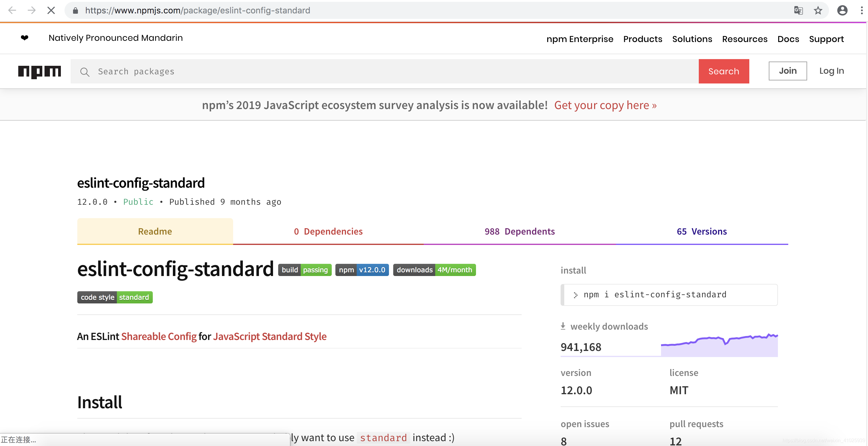Open the Docs link in header

coord(788,39)
